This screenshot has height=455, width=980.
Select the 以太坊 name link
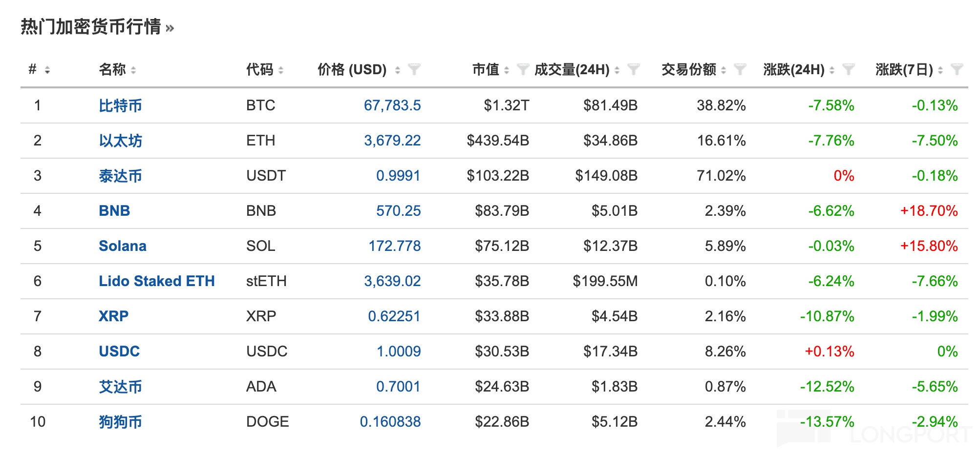click(120, 141)
